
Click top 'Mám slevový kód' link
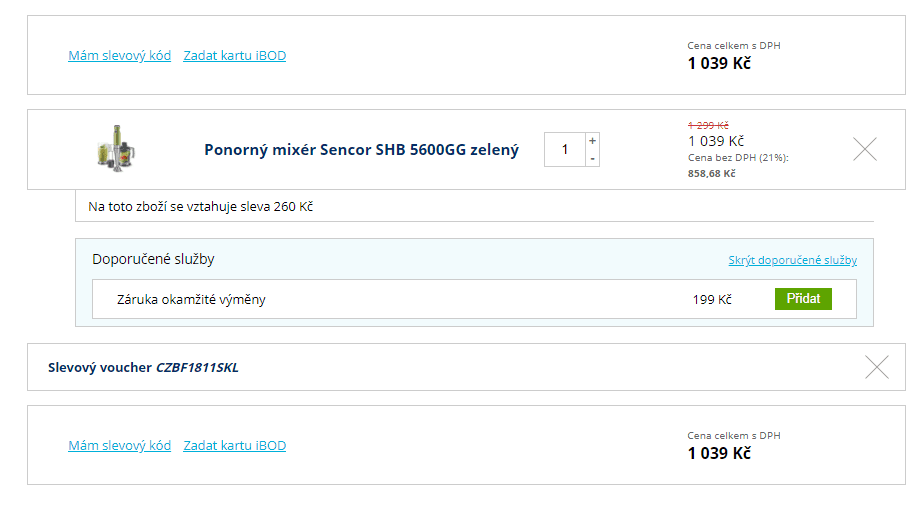pyautogui.click(x=120, y=55)
